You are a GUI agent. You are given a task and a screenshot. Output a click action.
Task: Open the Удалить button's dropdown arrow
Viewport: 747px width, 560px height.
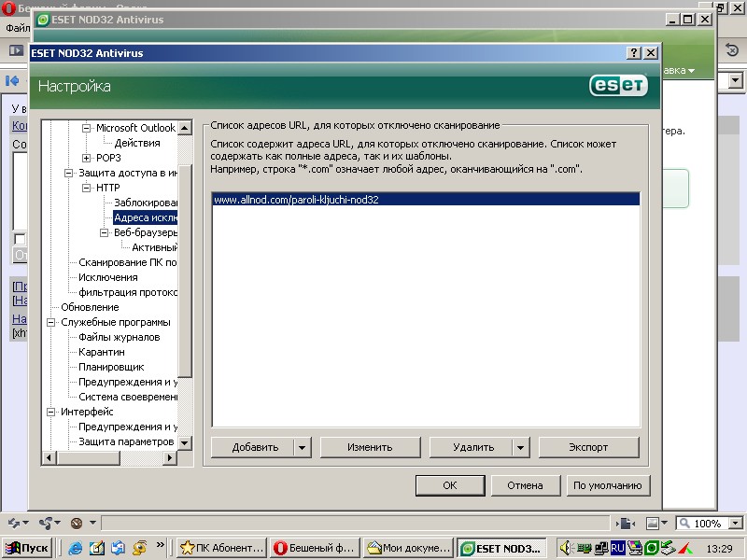(521, 447)
